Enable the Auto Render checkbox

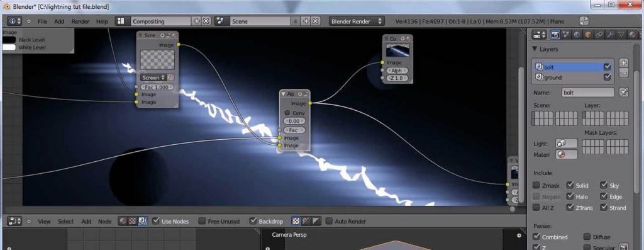tap(329, 221)
